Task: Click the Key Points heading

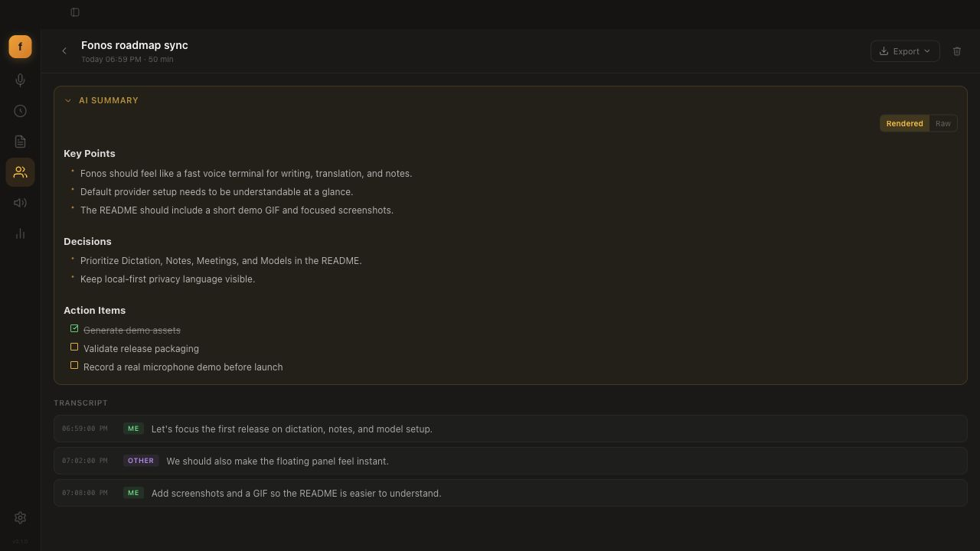Action: coord(90,154)
